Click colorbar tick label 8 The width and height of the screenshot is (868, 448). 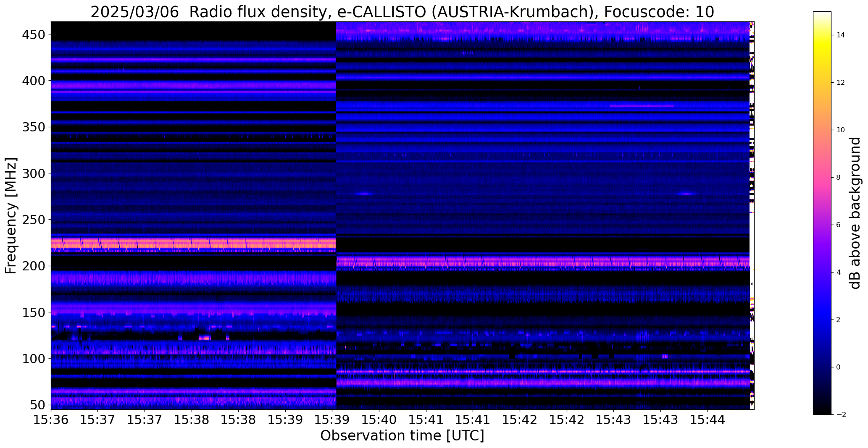point(838,178)
